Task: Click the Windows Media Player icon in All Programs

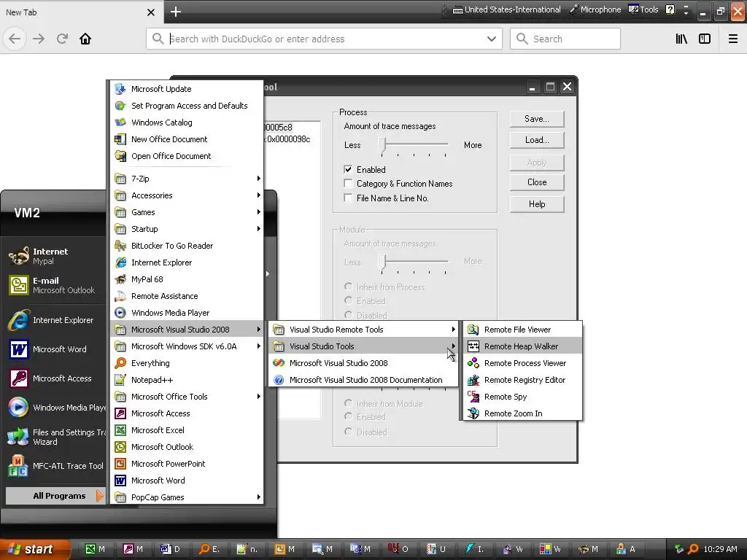Action: [x=120, y=313]
